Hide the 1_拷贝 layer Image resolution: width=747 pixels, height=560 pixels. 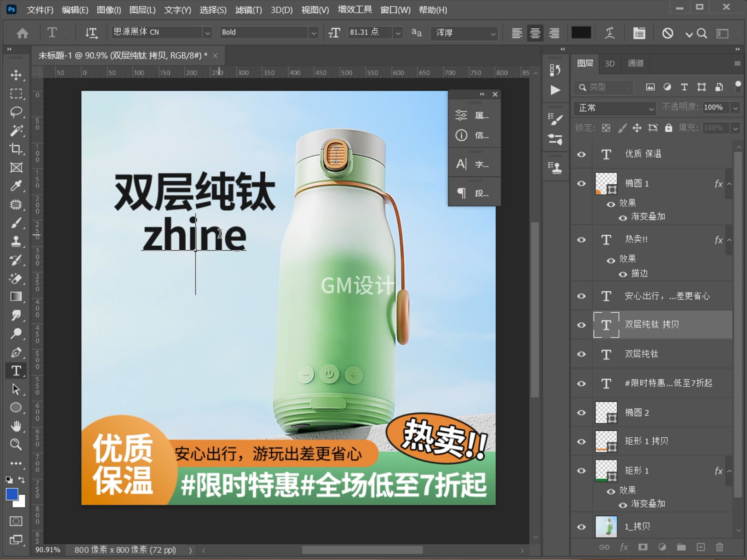[x=581, y=527]
